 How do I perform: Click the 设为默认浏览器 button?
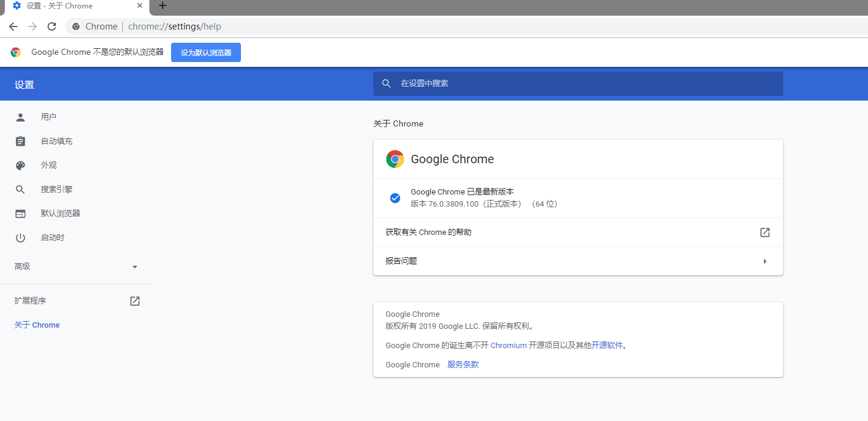click(206, 52)
